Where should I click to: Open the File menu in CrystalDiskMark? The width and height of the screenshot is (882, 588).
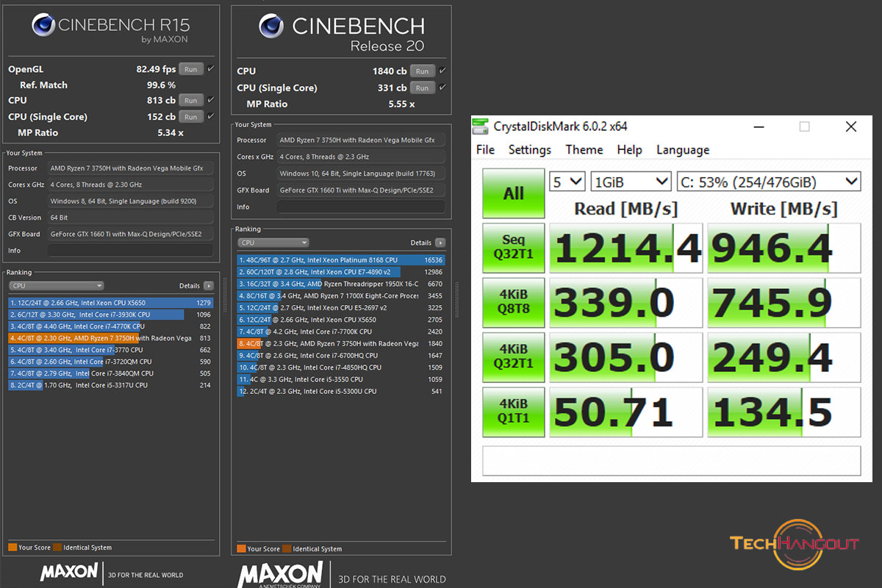point(485,150)
